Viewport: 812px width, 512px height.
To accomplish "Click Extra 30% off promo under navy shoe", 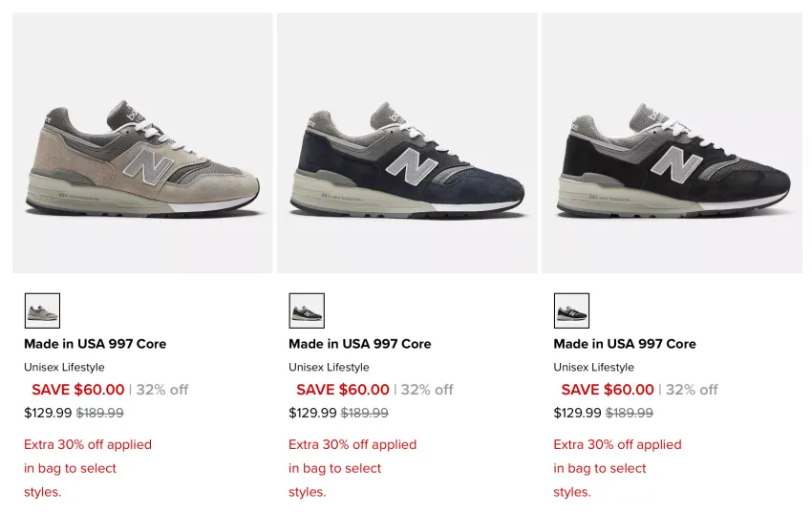I will 353,468.
